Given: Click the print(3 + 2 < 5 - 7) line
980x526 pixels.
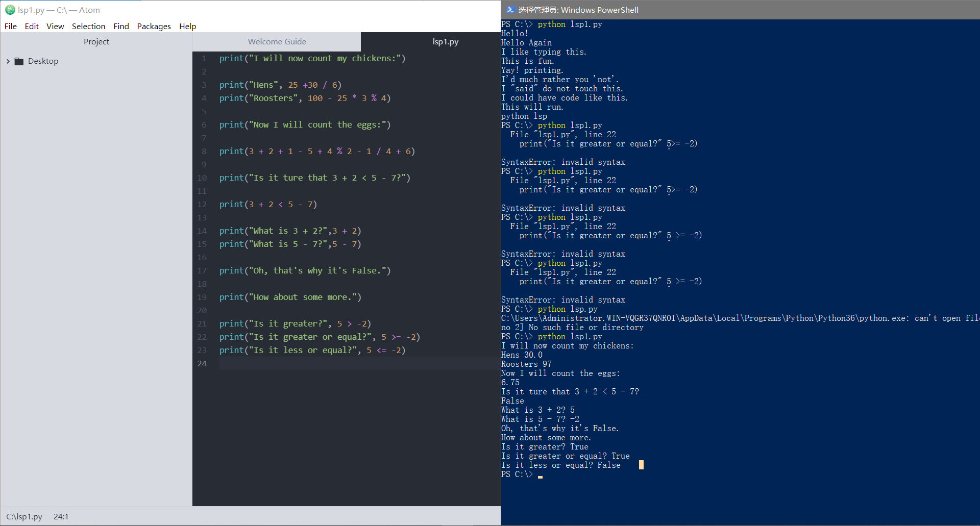Looking at the screenshot, I should click(268, 205).
